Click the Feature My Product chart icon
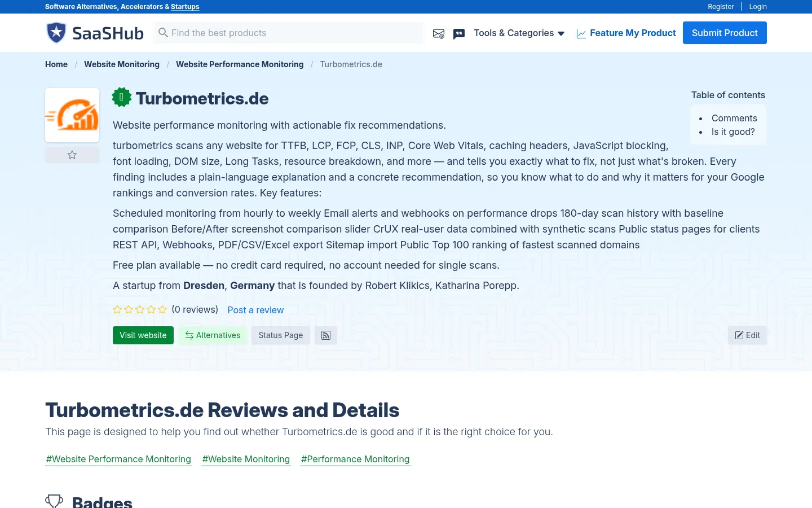 tap(581, 34)
